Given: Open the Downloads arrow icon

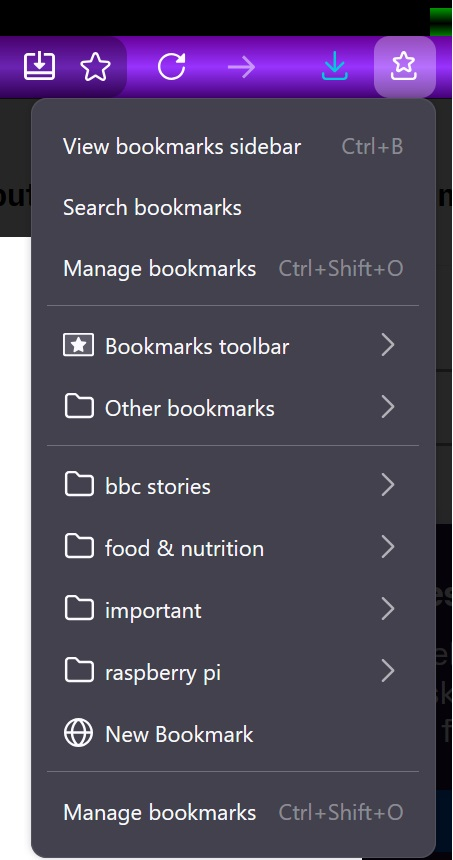Looking at the screenshot, I should [335, 67].
